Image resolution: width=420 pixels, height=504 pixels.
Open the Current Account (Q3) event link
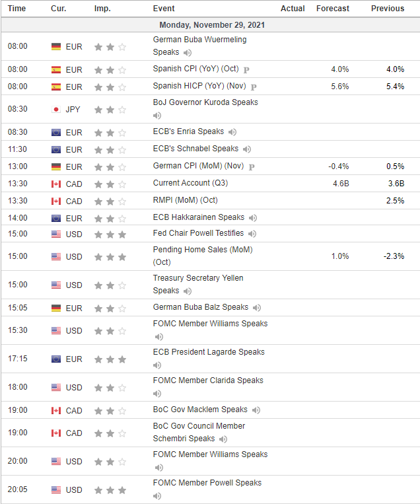[190, 183]
